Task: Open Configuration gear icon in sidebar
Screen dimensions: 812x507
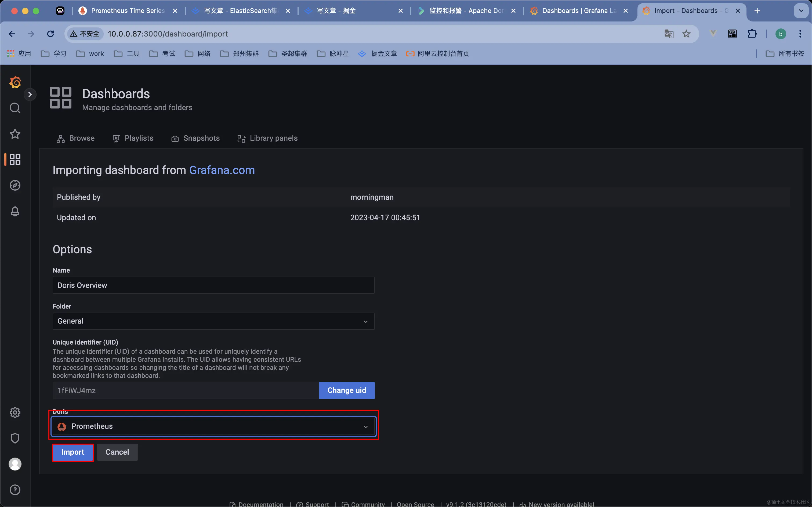Action: [x=15, y=412]
